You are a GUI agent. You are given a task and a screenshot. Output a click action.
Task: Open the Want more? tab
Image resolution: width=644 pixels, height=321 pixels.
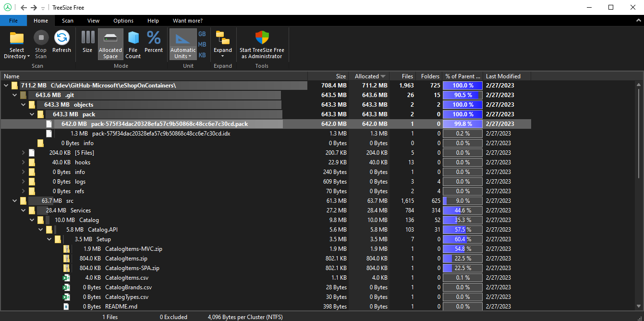[x=188, y=21]
